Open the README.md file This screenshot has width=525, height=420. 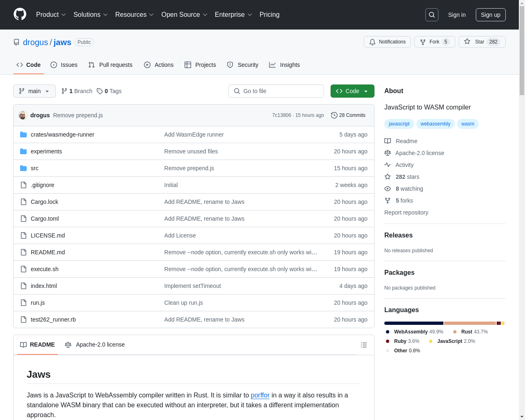[x=48, y=252]
